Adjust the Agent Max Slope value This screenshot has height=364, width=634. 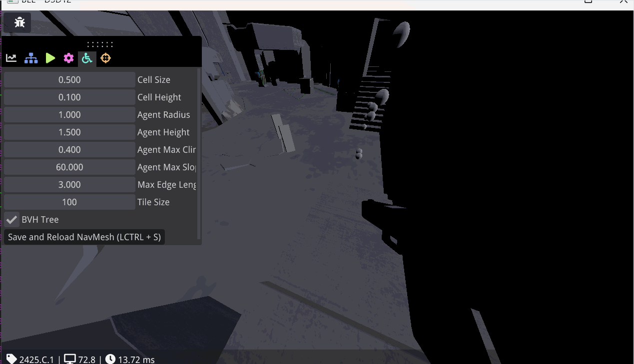[x=69, y=167]
